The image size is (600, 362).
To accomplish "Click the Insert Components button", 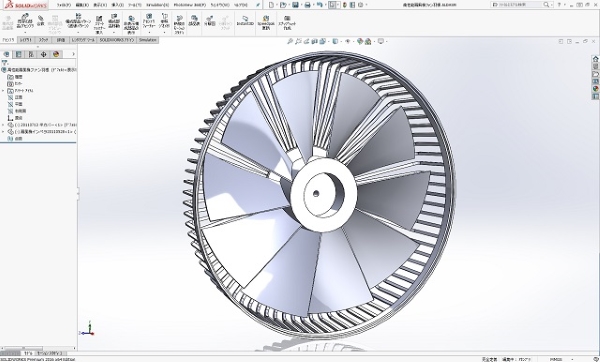I will click(25, 22).
